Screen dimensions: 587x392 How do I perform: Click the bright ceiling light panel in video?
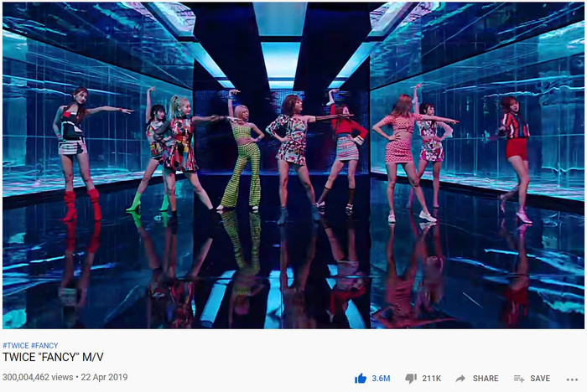pyautogui.click(x=280, y=59)
